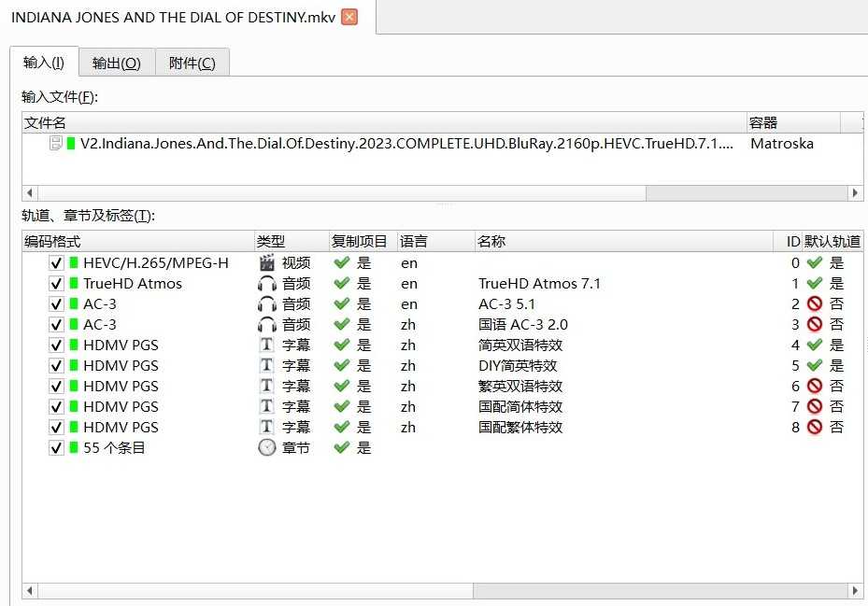The image size is (868, 606).
Task: Toggle checkbox for AC-3 5.1 audio track
Action: [x=57, y=304]
